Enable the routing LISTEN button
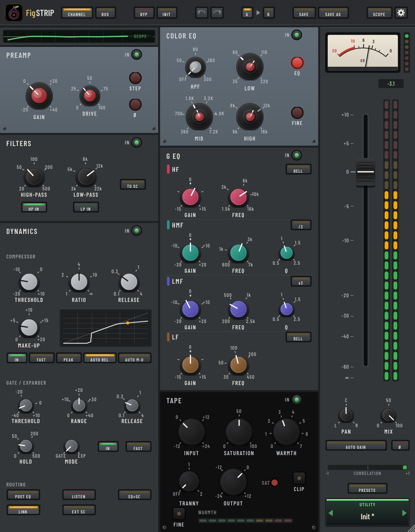 click(x=79, y=495)
